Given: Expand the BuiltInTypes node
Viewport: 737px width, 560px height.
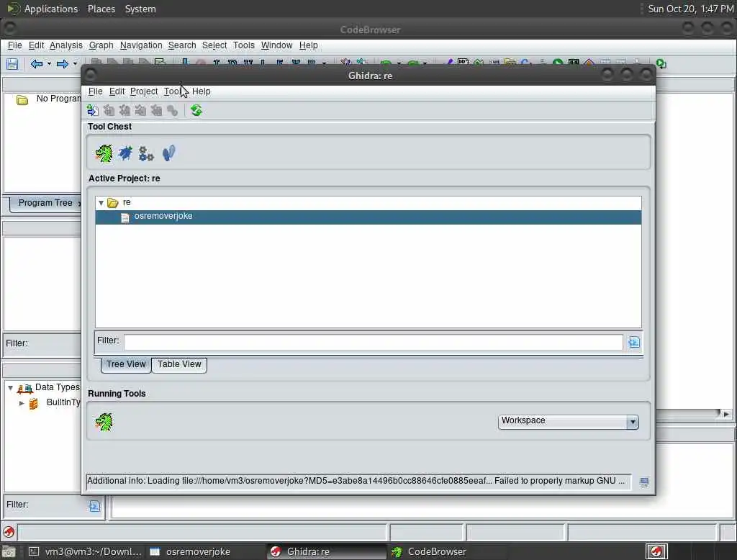Looking at the screenshot, I should 22,403.
